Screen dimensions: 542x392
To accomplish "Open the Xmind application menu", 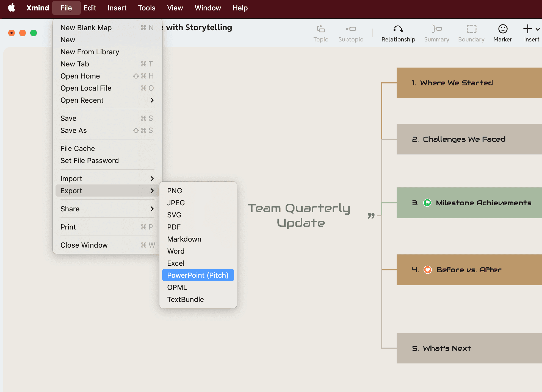I will [38, 8].
